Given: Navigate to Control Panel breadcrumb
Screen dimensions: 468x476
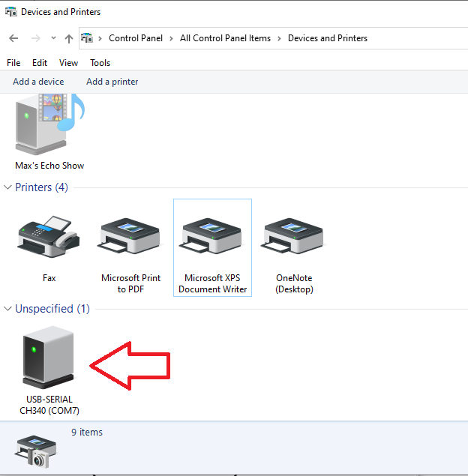Looking at the screenshot, I should [136, 38].
